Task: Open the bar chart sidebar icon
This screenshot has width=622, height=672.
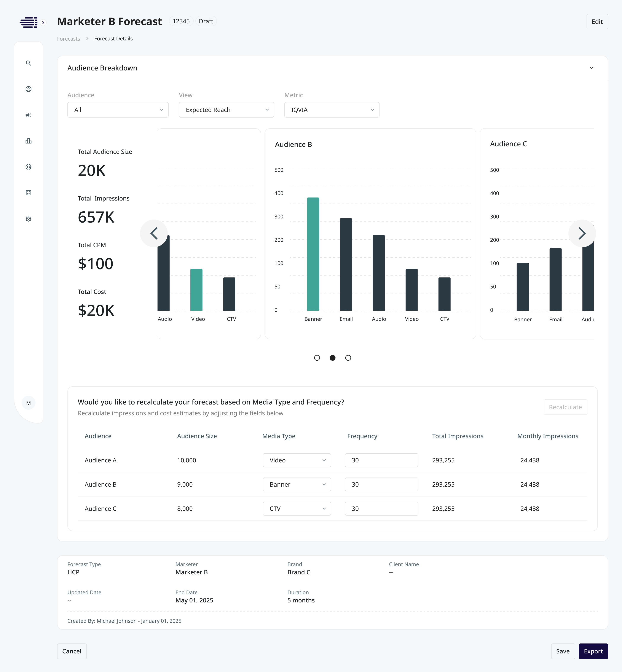Action: (29, 141)
